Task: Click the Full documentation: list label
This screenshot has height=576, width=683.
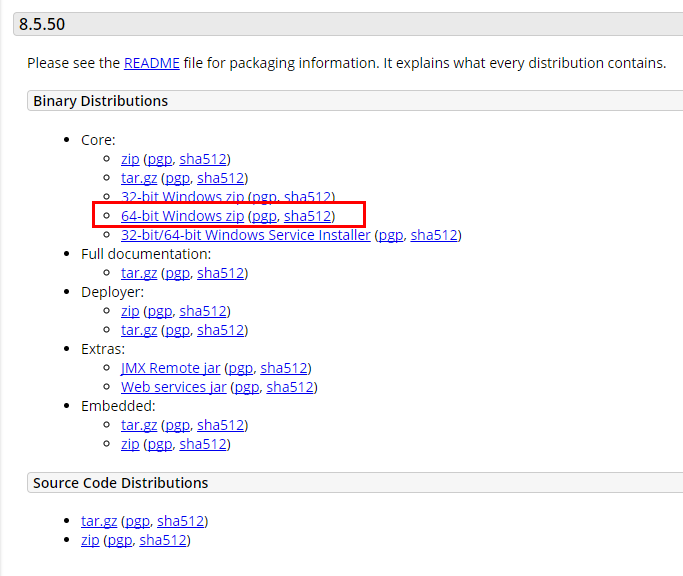Action: coord(146,254)
